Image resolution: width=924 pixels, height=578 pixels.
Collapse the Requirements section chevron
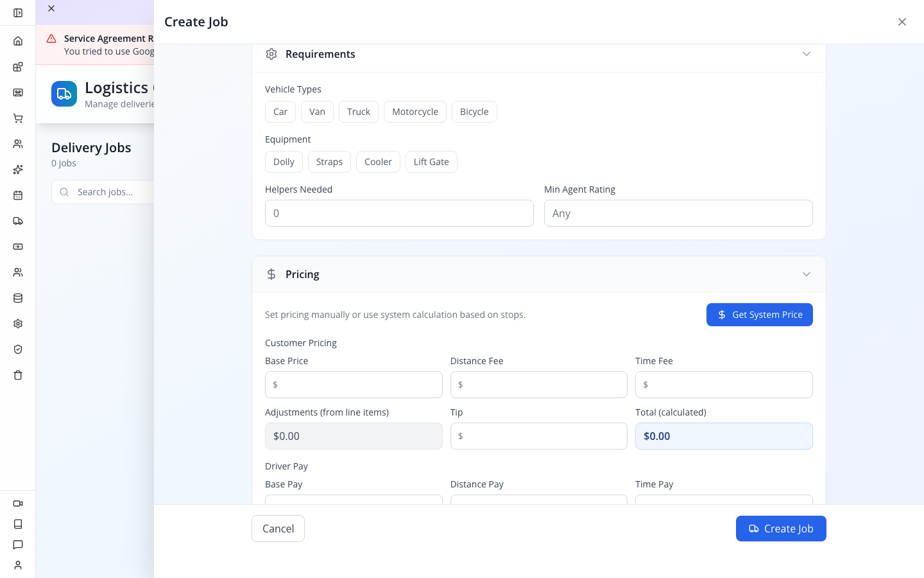pyautogui.click(x=807, y=54)
